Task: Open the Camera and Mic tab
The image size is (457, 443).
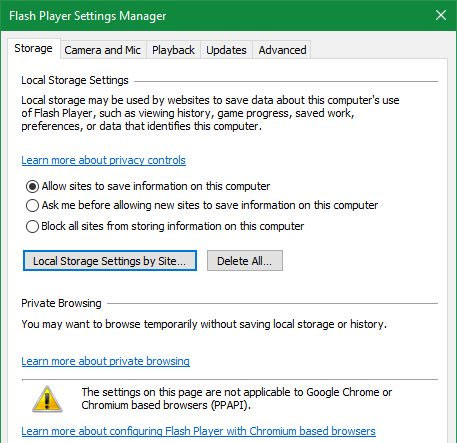Action: point(103,50)
